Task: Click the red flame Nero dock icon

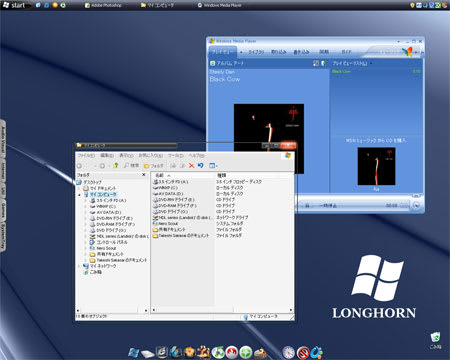Action: tap(232, 352)
